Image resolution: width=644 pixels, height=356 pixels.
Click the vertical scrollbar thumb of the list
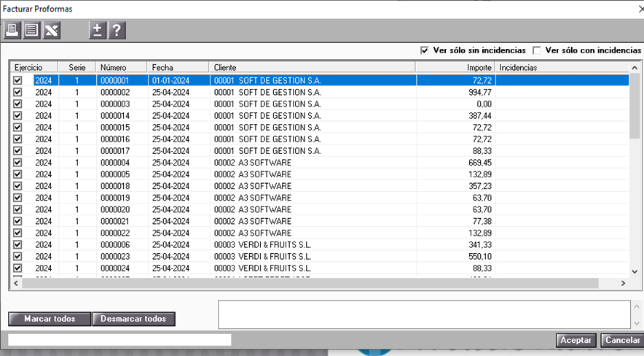635,106
